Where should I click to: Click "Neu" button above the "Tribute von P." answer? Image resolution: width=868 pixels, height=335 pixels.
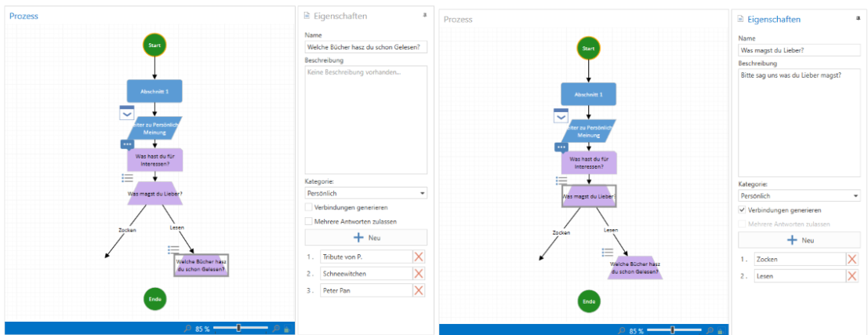click(x=366, y=237)
